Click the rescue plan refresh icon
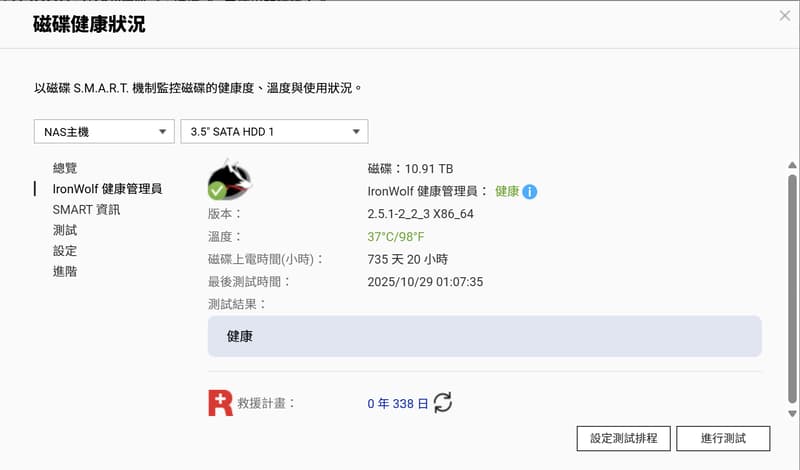The image size is (800, 470). [x=442, y=403]
